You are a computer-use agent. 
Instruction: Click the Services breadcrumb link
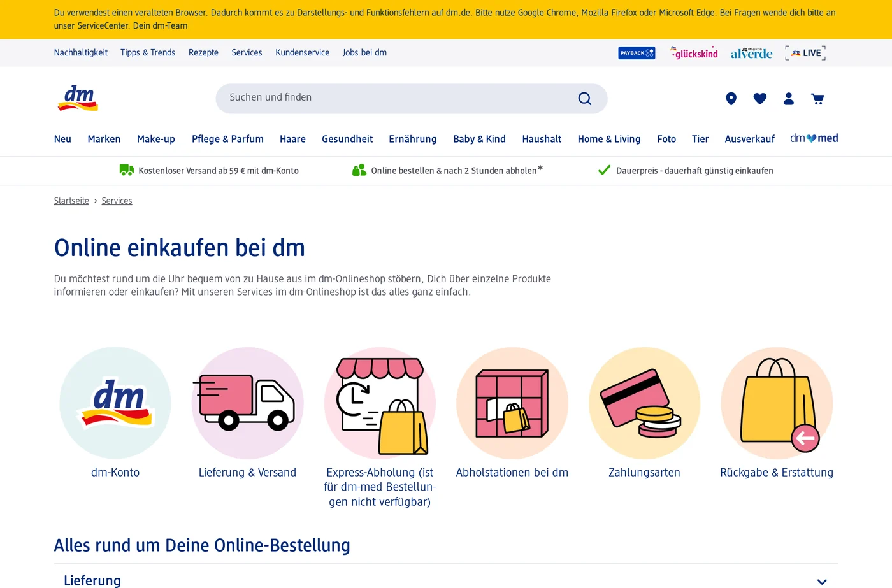coord(117,201)
